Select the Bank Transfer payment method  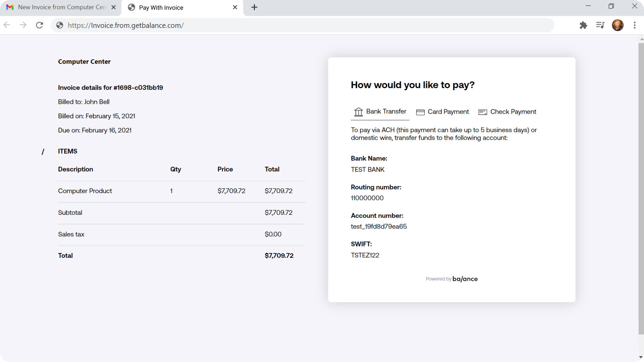(386, 112)
